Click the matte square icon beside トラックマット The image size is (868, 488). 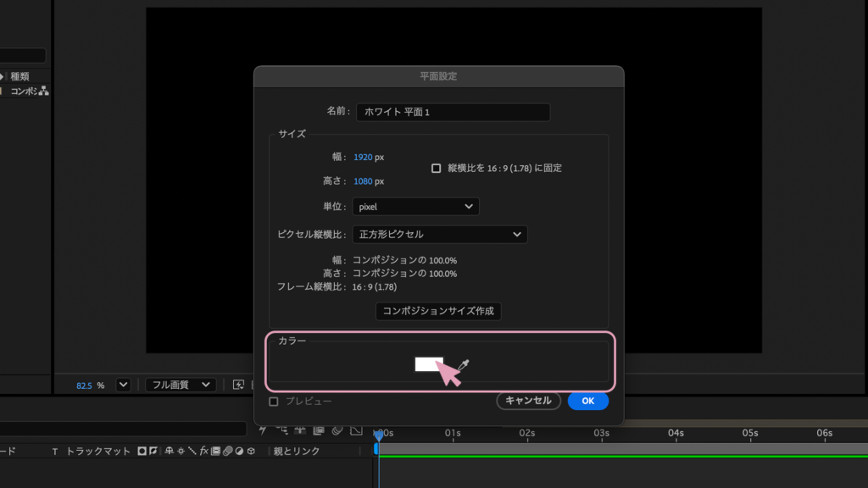(142, 451)
